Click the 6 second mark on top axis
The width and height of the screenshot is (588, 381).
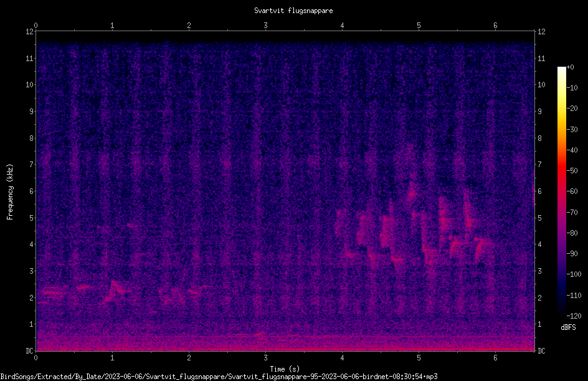tap(495, 26)
